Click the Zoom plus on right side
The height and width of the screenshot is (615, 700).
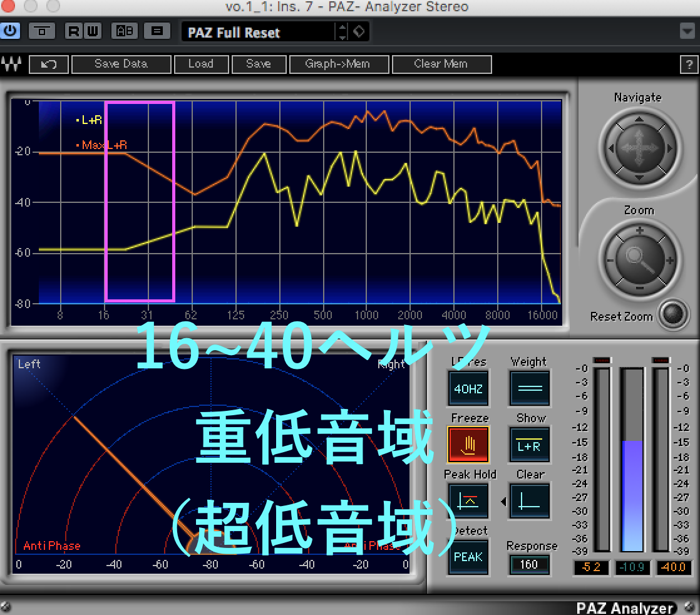point(669,261)
